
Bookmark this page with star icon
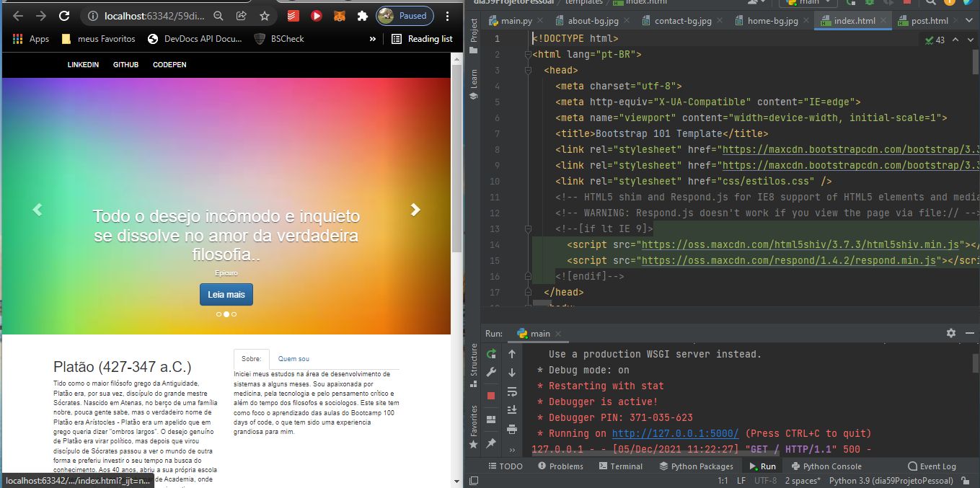tap(265, 16)
